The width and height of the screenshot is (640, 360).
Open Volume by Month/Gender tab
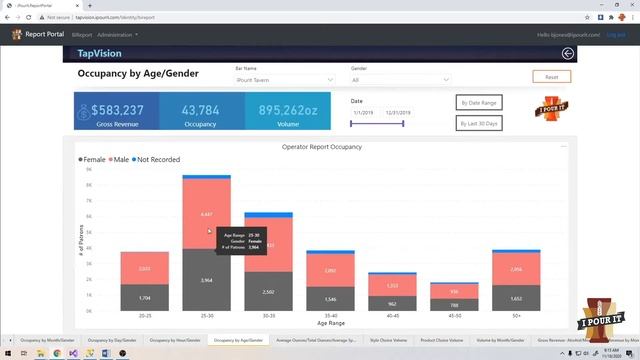[x=500, y=340]
